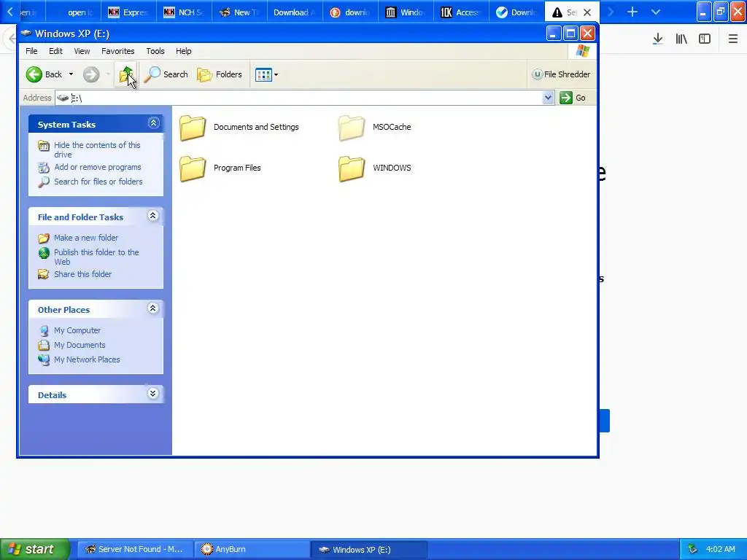Click Add or remove programs

click(x=98, y=167)
